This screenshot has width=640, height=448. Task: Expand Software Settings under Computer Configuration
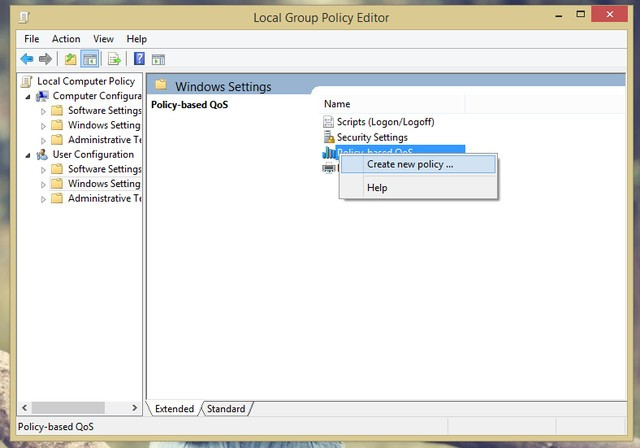[x=43, y=111]
